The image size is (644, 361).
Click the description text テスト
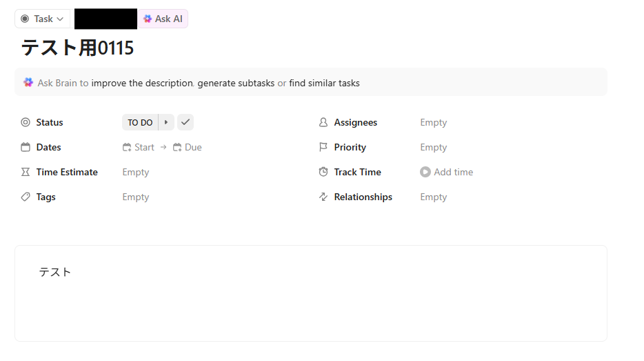pos(55,272)
